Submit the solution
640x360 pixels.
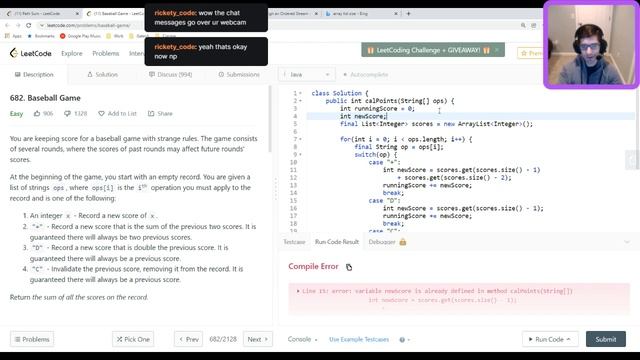coord(606,339)
